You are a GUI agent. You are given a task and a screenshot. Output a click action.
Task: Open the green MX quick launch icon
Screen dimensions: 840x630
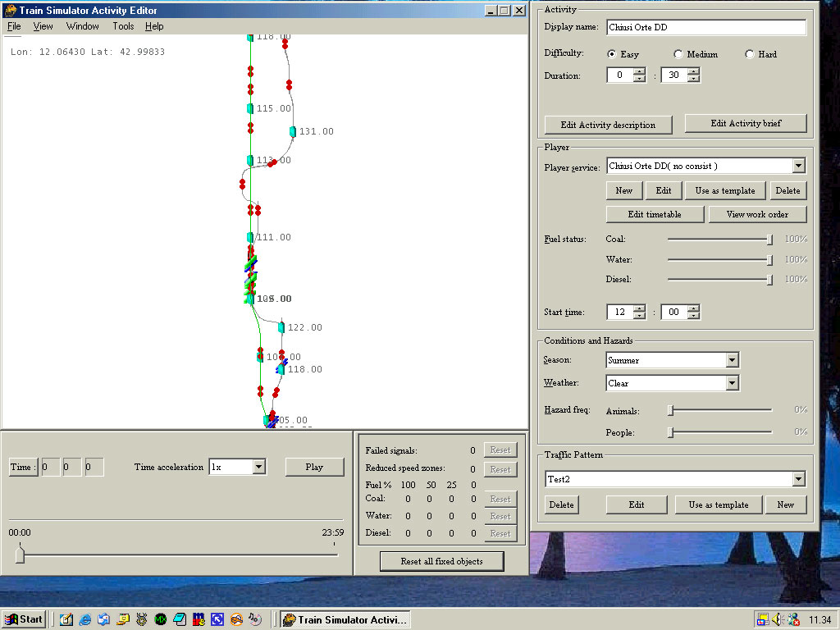click(160, 620)
